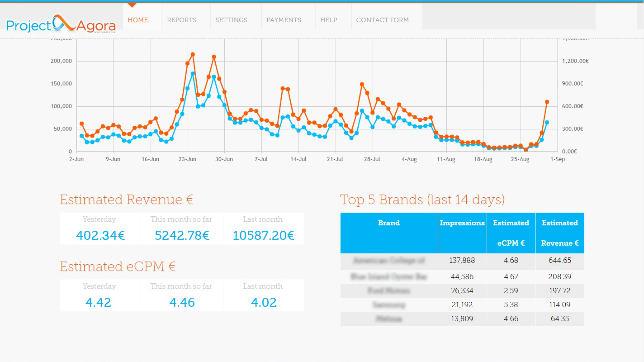
Task: Click the last blue data point on chart
Action: click(547, 123)
